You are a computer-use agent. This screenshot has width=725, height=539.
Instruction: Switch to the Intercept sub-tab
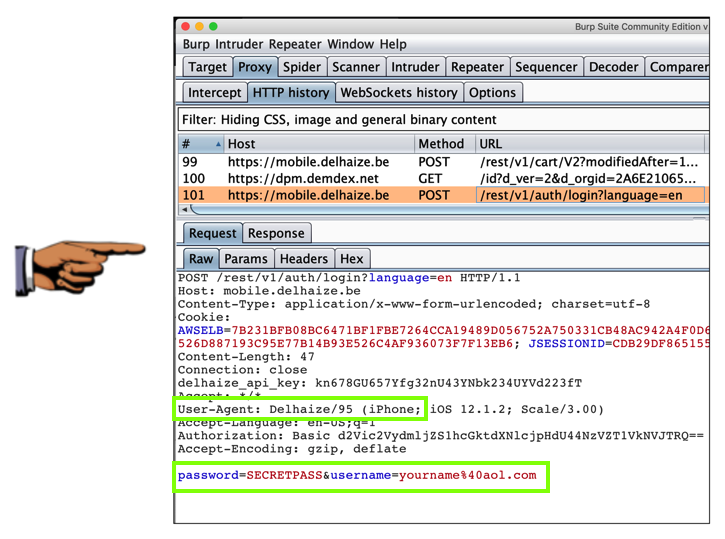click(x=215, y=92)
